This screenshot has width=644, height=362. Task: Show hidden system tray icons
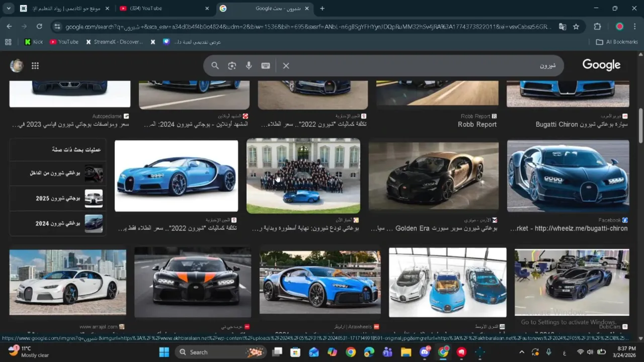(x=522, y=352)
